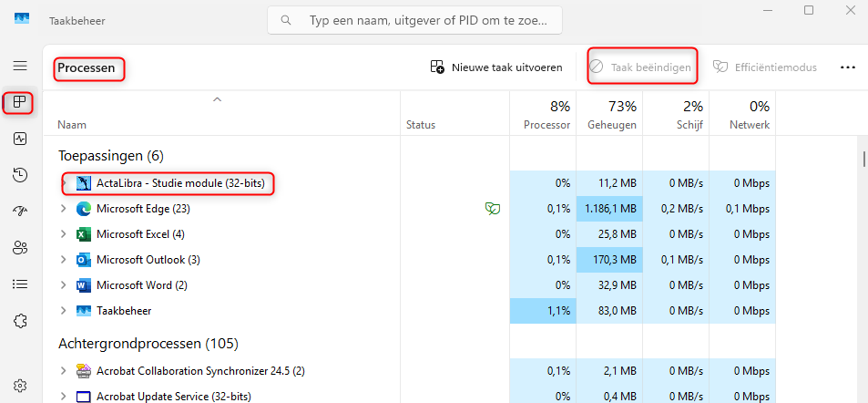Click the ActaLibra application icon
Viewport: 868px width, 403px height.
84,183
